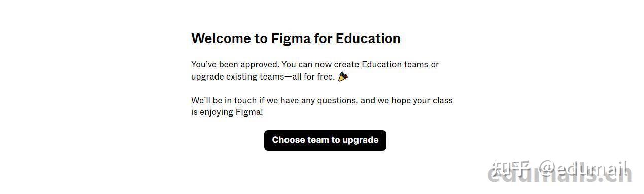The image size is (644, 194).
Task: Click the any questions phrase
Action: click(x=330, y=101)
